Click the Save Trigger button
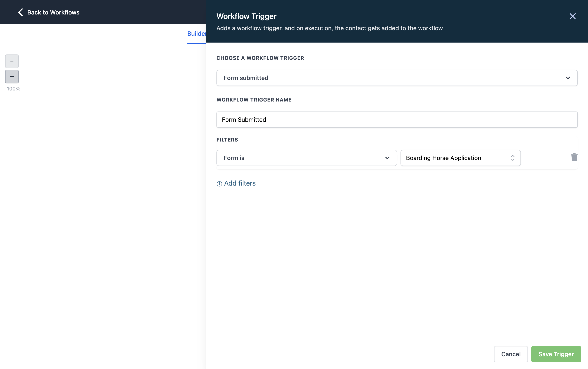Image resolution: width=588 pixels, height=369 pixels. tap(556, 354)
